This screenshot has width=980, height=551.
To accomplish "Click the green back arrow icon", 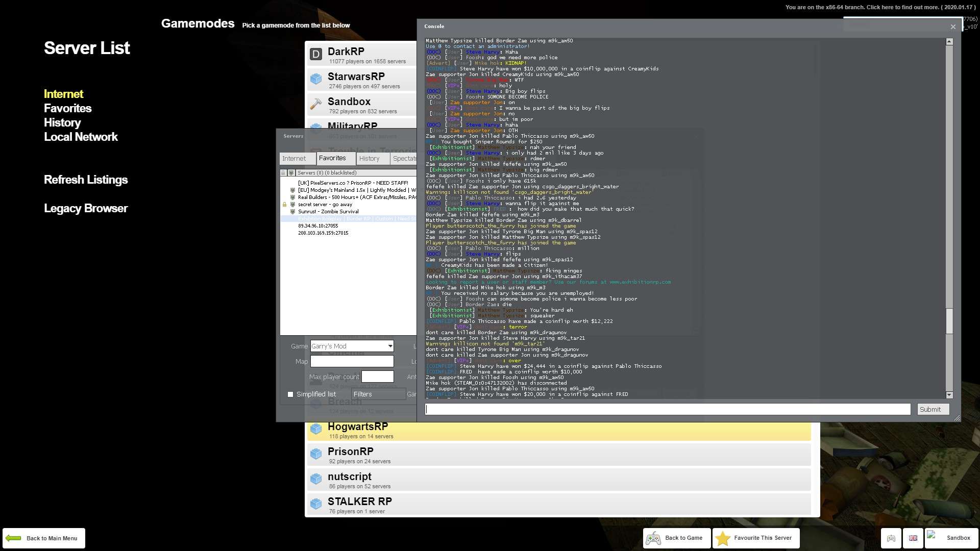I will [x=13, y=538].
